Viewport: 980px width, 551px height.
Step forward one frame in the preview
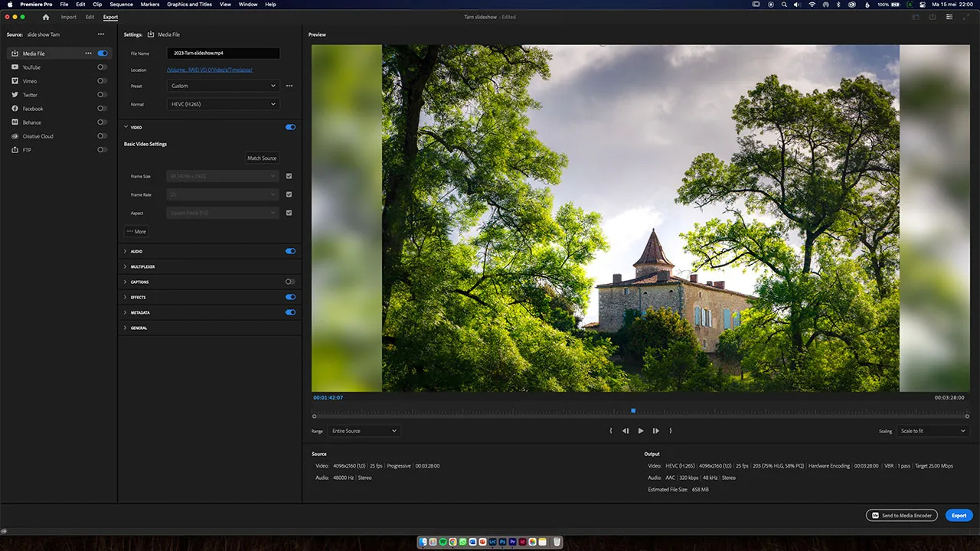(655, 430)
